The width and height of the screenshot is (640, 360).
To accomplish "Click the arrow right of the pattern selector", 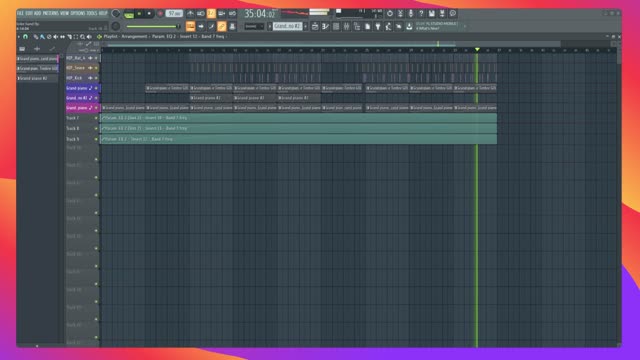I will 305,27.
